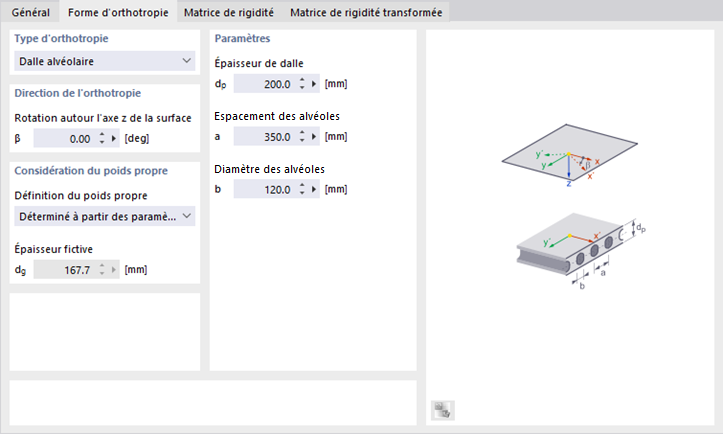
Task: Click the Rotation autour l'axe z label
Action: click(103, 118)
